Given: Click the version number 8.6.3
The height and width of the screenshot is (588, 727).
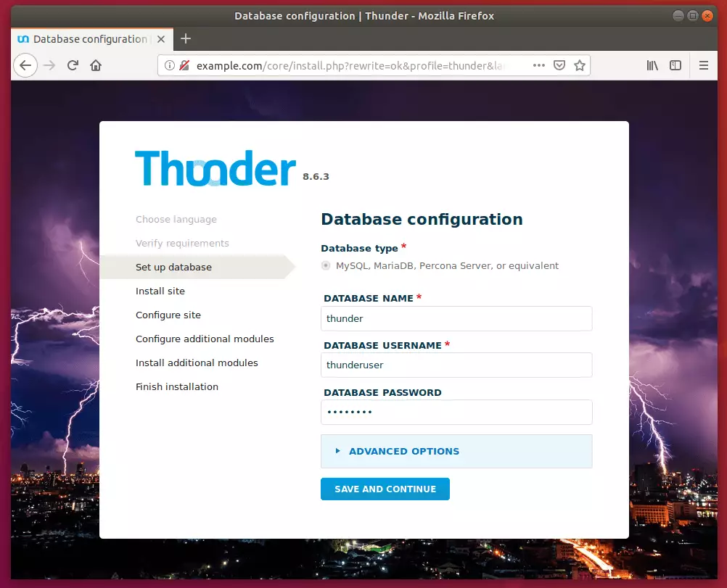Looking at the screenshot, I should coord(316,176).
